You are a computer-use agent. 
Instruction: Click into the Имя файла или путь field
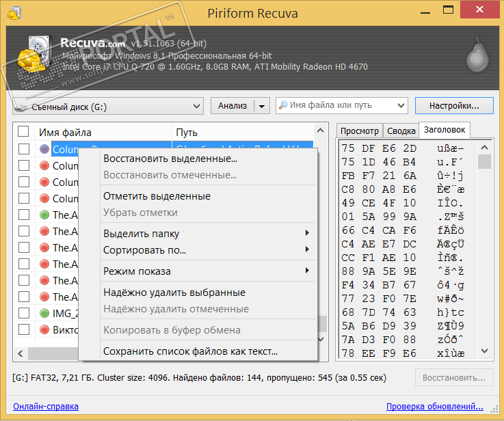coord(341,105)
